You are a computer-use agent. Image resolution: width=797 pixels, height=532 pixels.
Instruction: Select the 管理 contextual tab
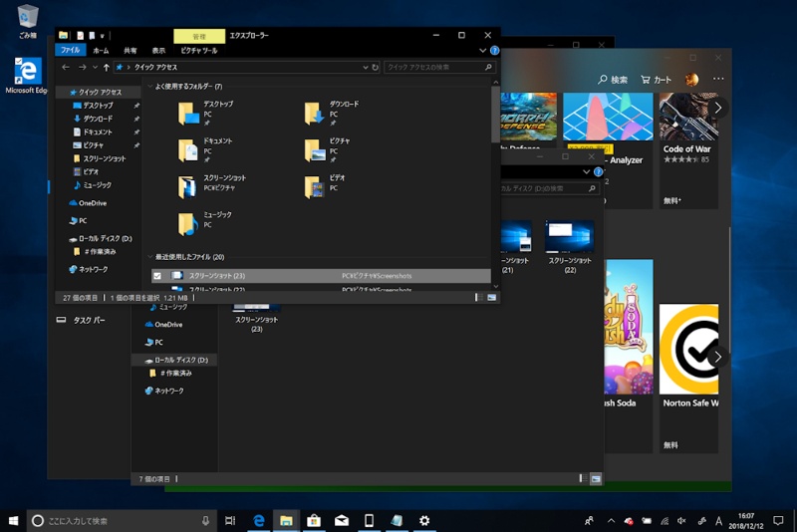[199, 36]
